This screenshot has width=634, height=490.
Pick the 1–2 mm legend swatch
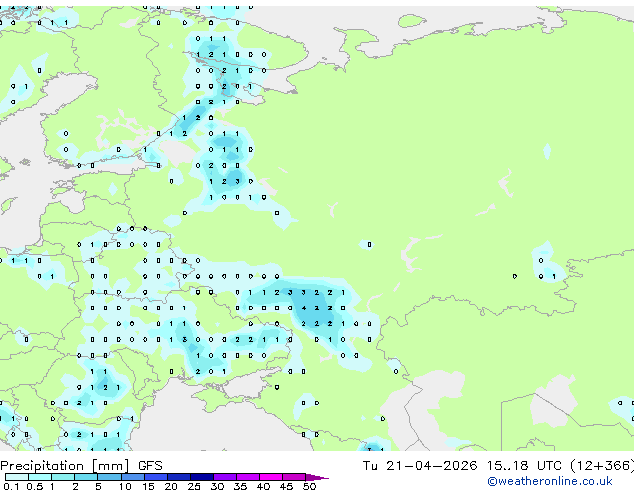tap(63, 477)
